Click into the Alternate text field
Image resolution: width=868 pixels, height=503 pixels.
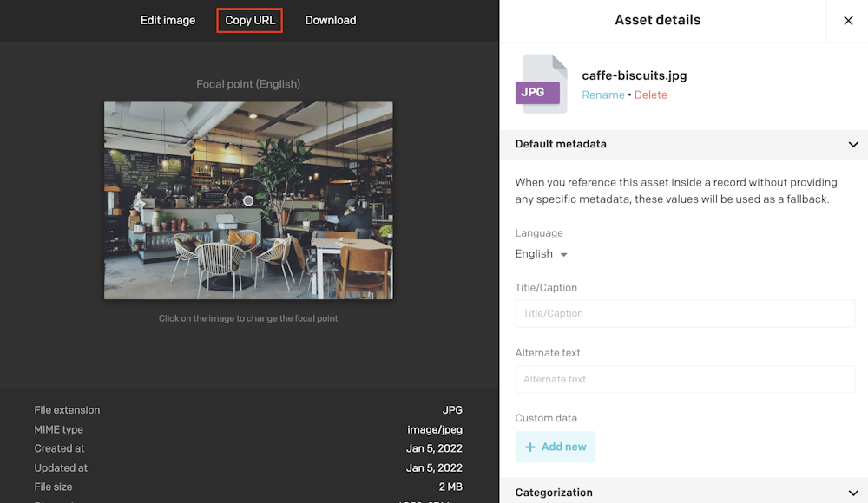[x=685, y=379]
